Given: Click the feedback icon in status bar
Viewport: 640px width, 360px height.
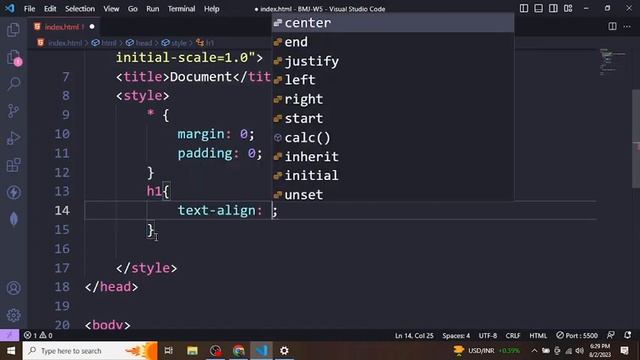Looking at the screenshot, I should coord(611,335).
